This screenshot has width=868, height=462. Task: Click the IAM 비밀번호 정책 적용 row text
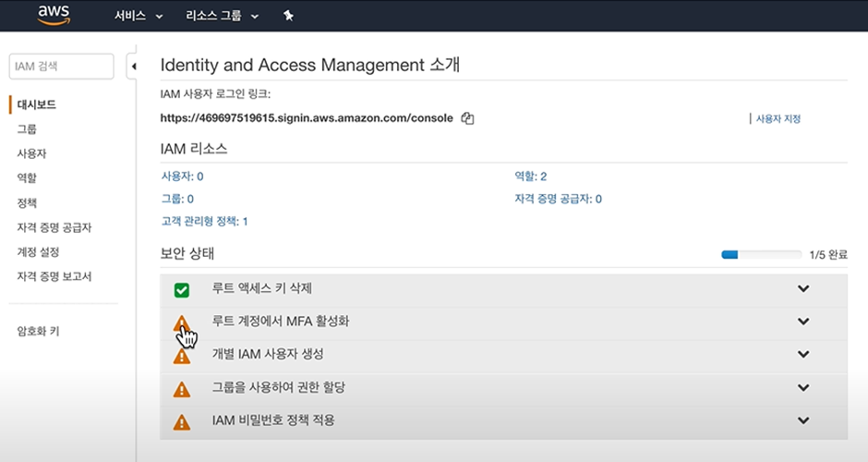click(x=273, y=420)
